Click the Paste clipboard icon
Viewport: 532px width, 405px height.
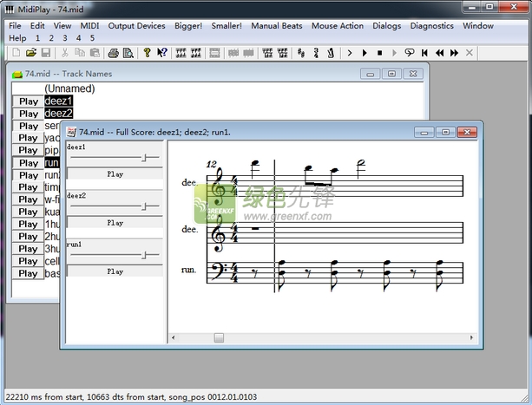pos(95,53)
